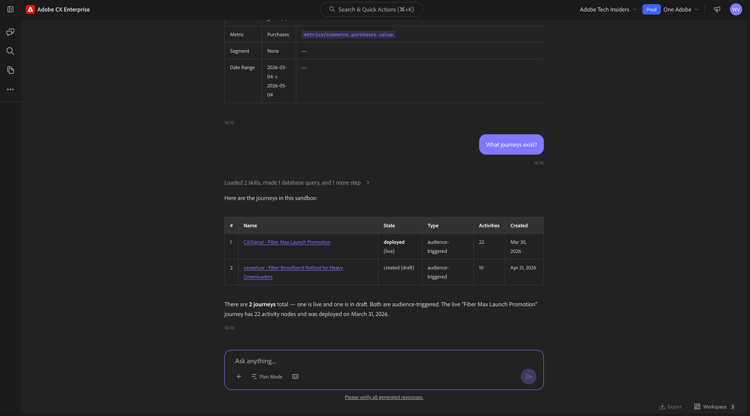Click the 'Segment' row label
This screenshot has height=416, width=750.
(x=239, y=51)
